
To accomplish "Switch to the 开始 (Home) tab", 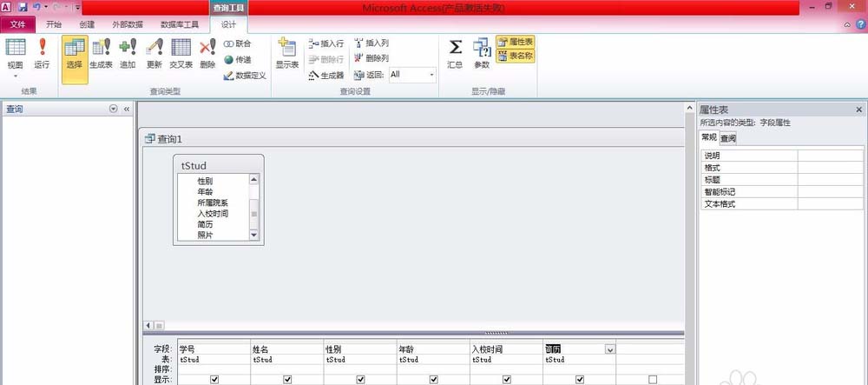I will [x=54, y=24].
